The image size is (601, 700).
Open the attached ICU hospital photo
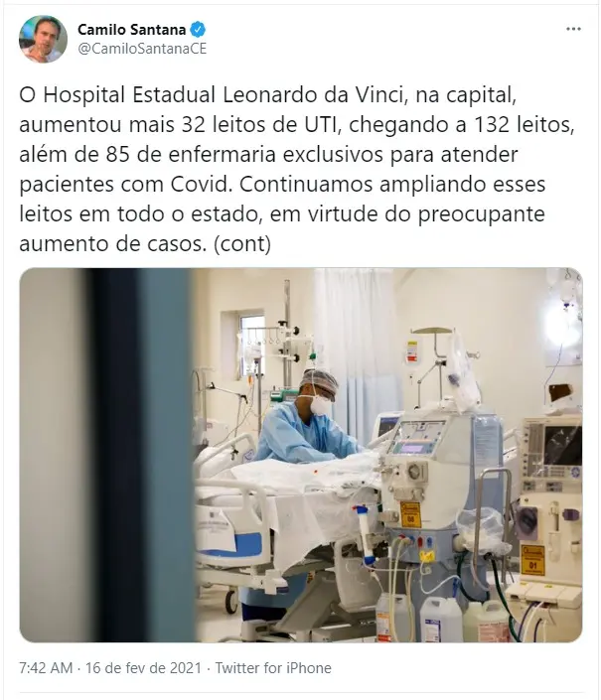[x=300, y=455]
